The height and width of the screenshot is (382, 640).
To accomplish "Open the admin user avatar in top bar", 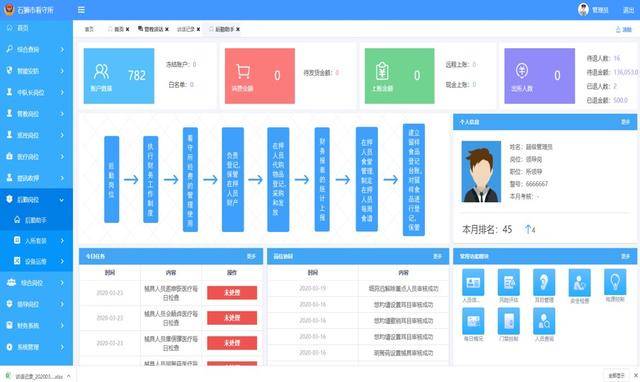I will point(583,9).
